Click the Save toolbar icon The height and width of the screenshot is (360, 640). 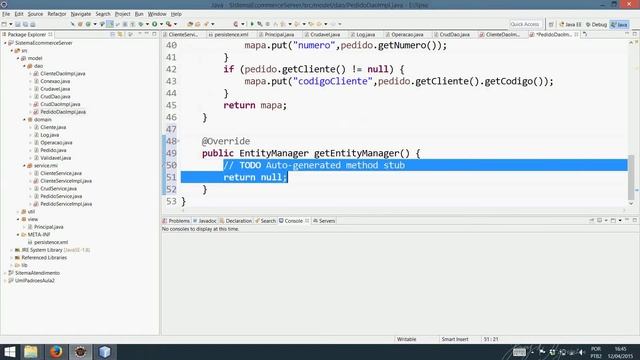point(18,24)
